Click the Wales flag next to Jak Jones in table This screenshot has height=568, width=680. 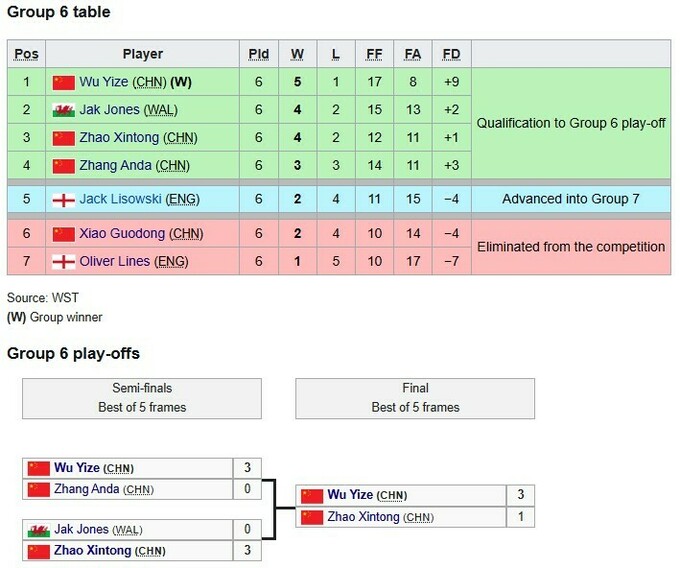(x=64, y=110)
